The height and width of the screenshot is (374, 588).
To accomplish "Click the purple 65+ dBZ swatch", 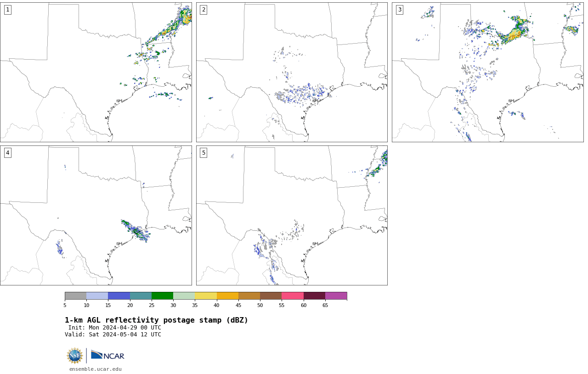I will pyautogui.click(x=336, y=296).
